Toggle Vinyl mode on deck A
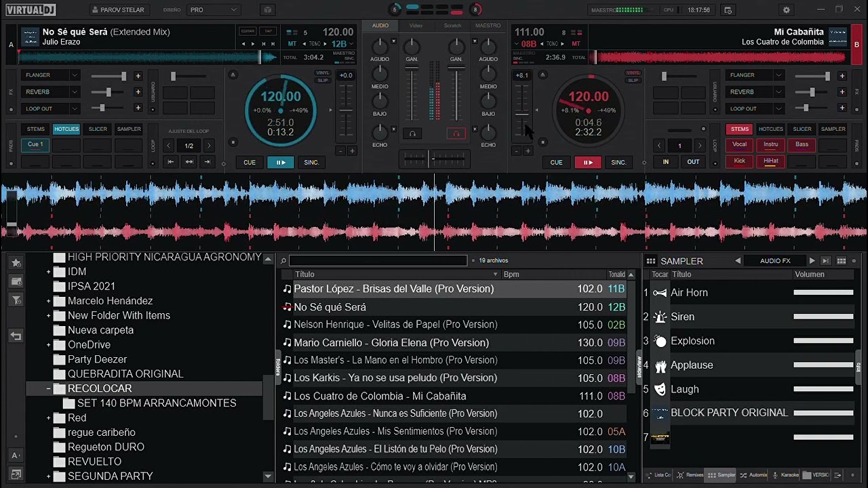The height and width of the screenshot is (488, 868). coord(322,73)
